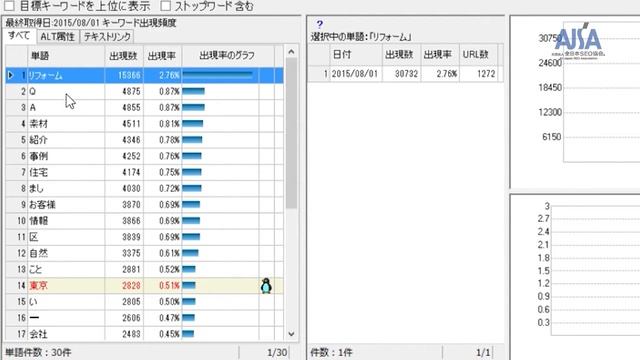
Task: Select the keyword row Q
Action: [x=144, y=91]
